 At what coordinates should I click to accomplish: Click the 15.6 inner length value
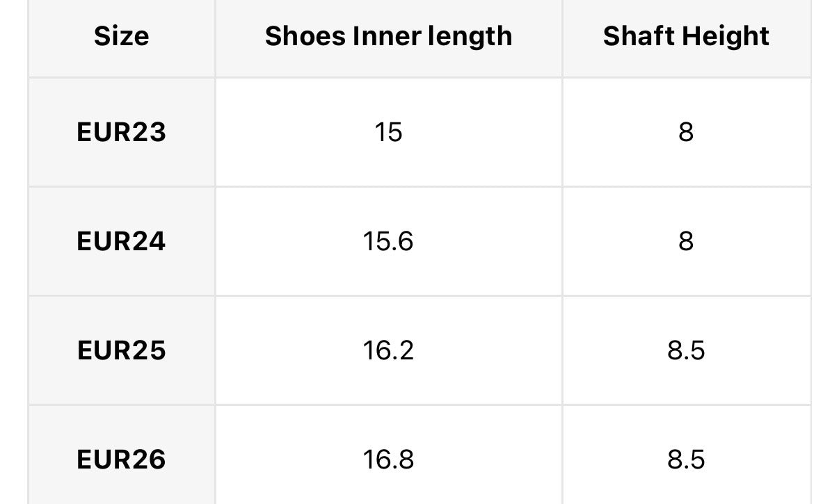click(x=388, y=241)
